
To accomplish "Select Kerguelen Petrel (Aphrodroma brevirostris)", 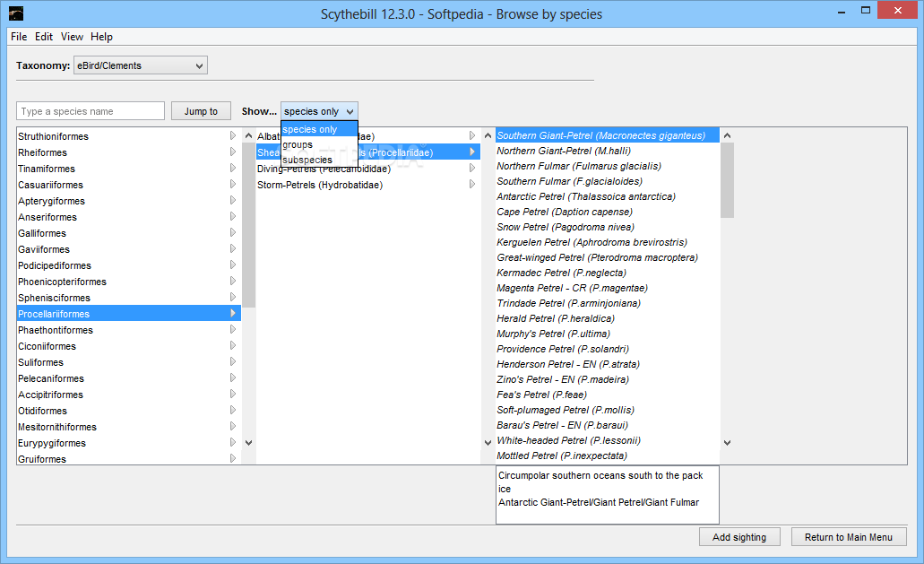I will pos(607,242).
